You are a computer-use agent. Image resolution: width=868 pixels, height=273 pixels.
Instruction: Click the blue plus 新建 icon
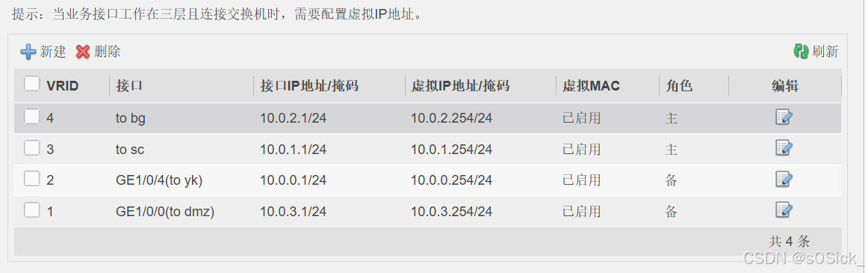coord(28,52)
